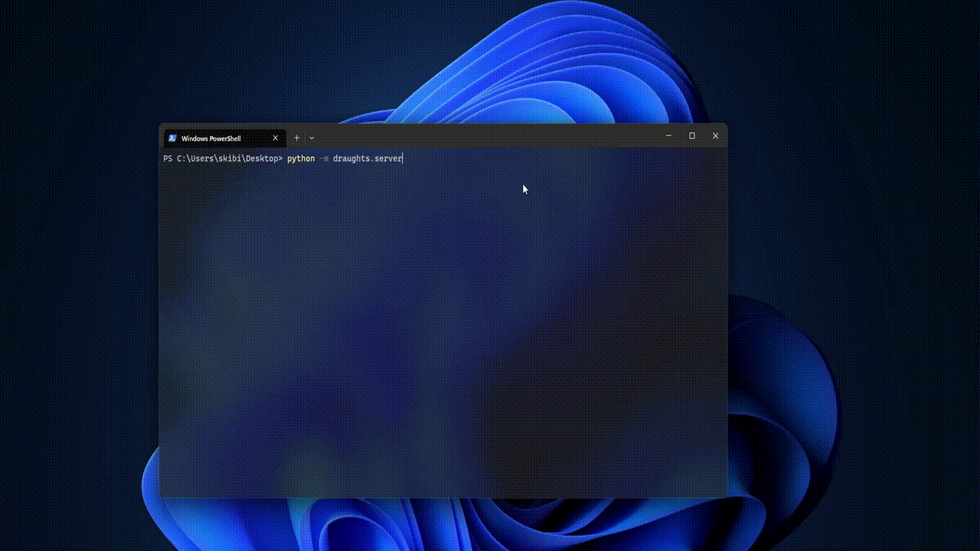This screenshot has height=551, width=980.
Task: Minimize the terminal window
Action: 668,135
